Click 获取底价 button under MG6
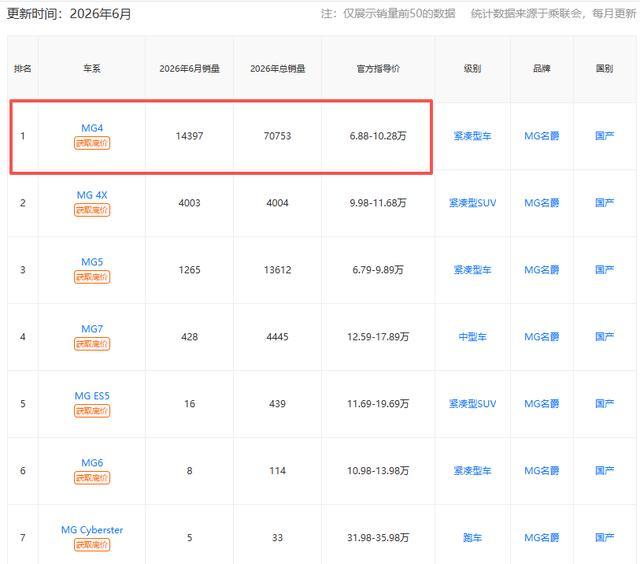The image size is (640, 564). [x=92, y=478]
